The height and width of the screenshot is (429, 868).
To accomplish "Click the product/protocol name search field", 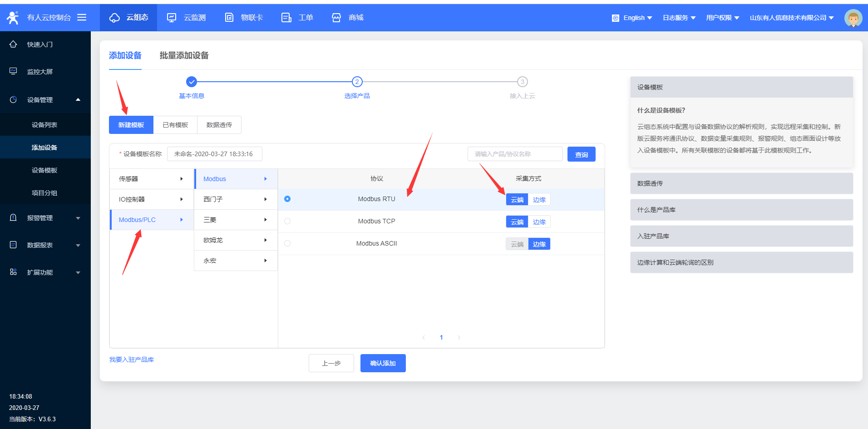I will 515,154.
